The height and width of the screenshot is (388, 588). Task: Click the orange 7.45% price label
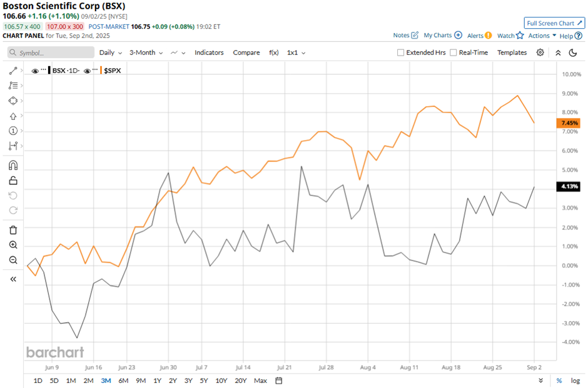(569, 123)
